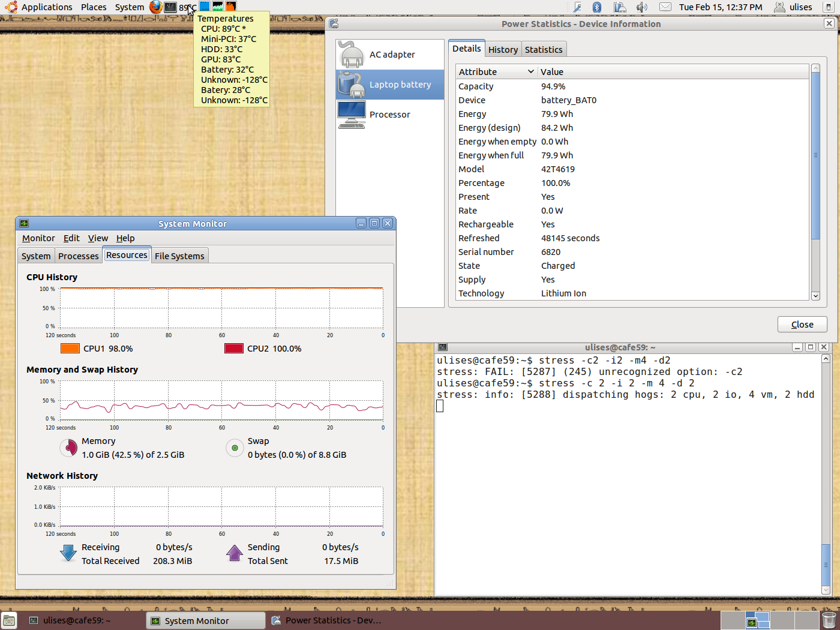This screenshot has width=840, height=630.
Task: Open the Trash icon in the bottom panel
Action: [x=829, y=620]
